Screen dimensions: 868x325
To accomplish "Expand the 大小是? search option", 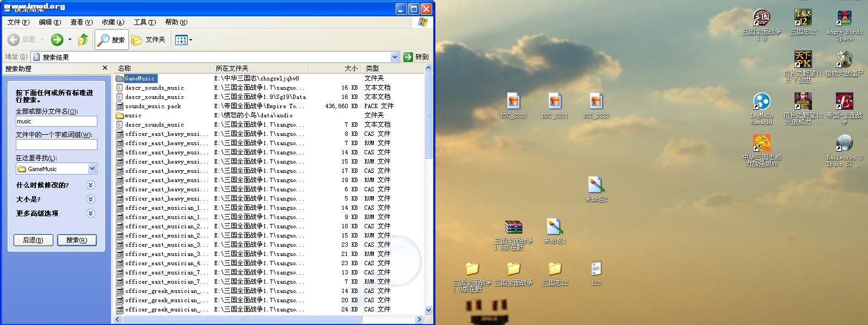I will [90, 199].
